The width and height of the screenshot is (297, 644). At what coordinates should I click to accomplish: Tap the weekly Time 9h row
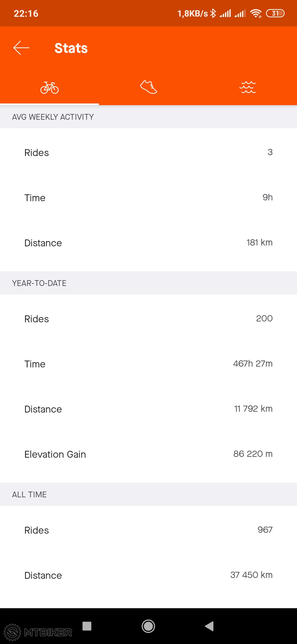click(x=148, y=198)
